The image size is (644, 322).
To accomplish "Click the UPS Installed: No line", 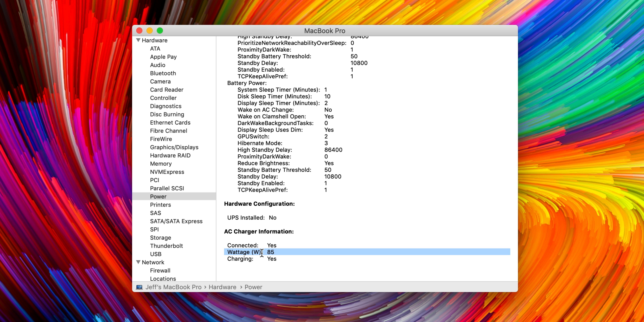I will 252,218.
